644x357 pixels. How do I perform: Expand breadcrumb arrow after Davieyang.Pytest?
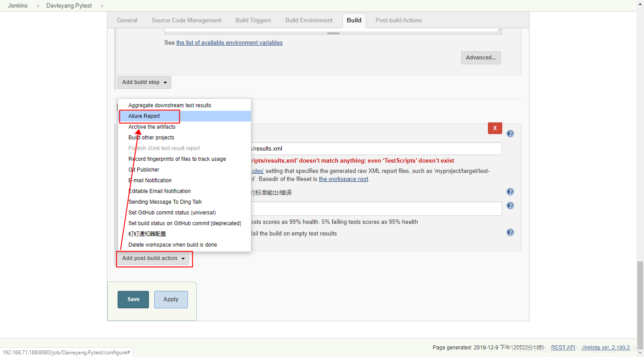pos(102,6)
